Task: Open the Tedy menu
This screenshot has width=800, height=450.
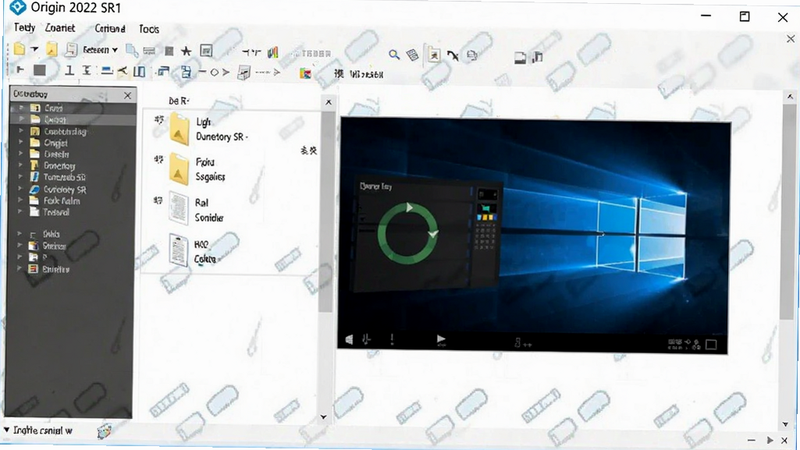Action: pos(24,28)
